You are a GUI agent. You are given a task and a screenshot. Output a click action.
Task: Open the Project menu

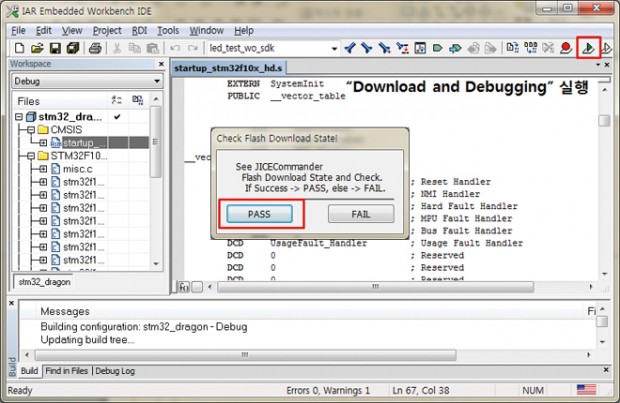coord(107,30)
